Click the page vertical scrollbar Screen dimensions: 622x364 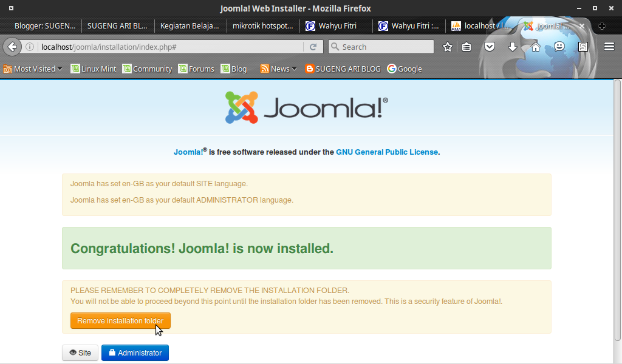pyautogui.click(x=617, y=210)
